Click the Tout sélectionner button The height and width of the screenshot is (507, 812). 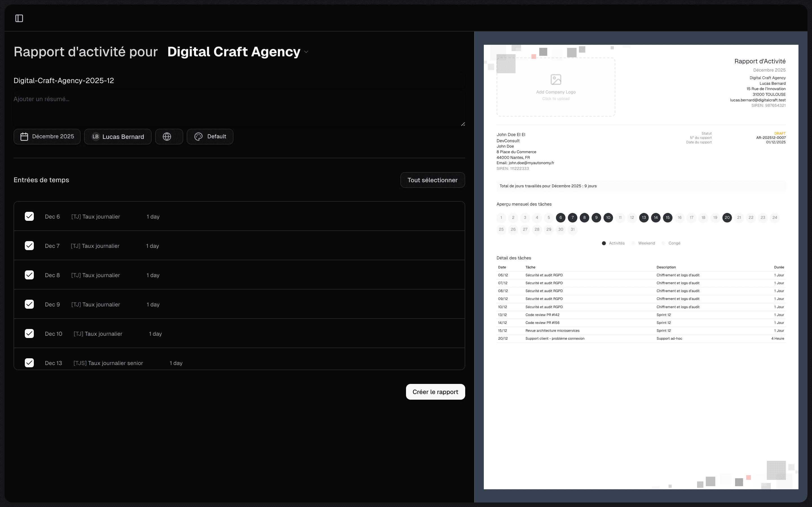[432, 180]
